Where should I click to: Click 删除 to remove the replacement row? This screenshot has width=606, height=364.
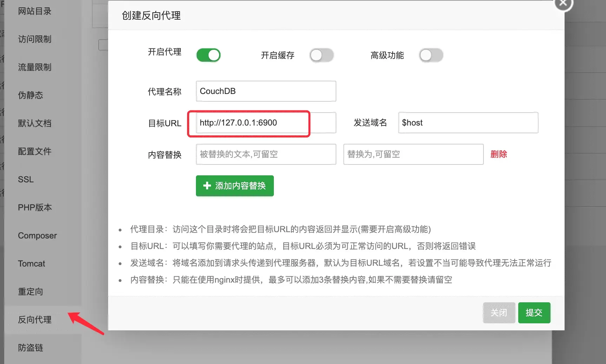pos(499,154)
